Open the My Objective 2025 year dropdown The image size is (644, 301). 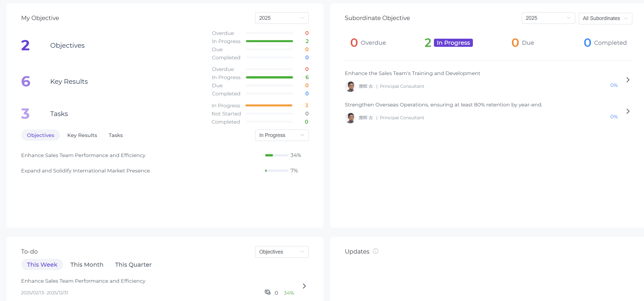point(281,18)
